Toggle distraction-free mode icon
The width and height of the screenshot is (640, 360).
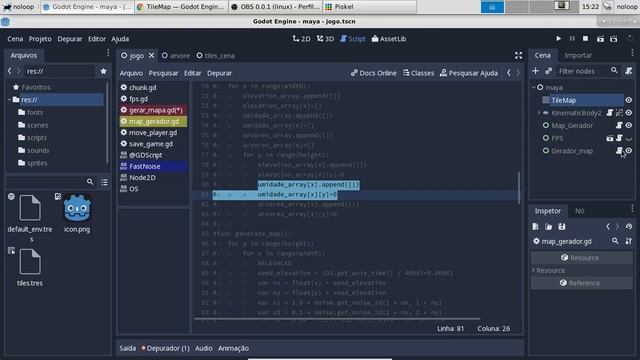tap(518, 56)
